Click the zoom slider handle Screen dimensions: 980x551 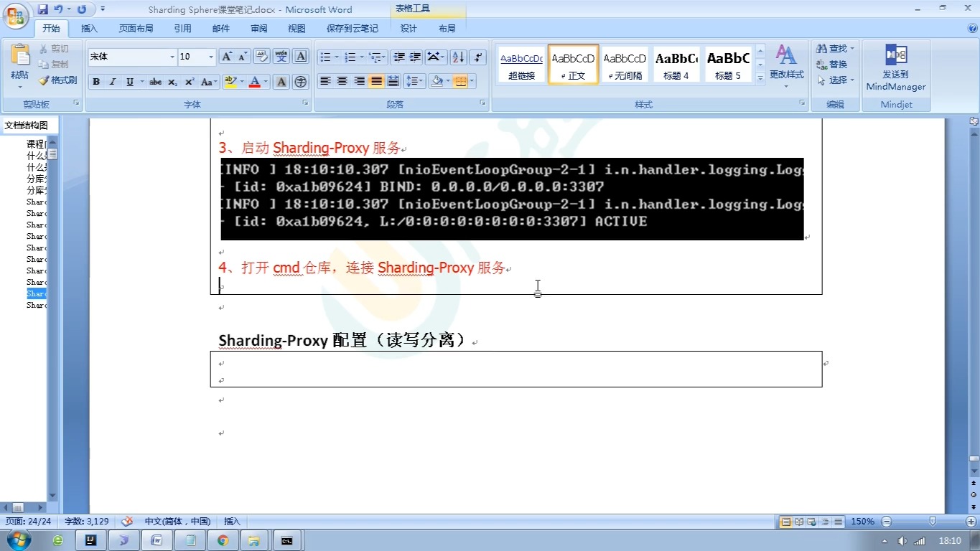click(x=933, y=522)
